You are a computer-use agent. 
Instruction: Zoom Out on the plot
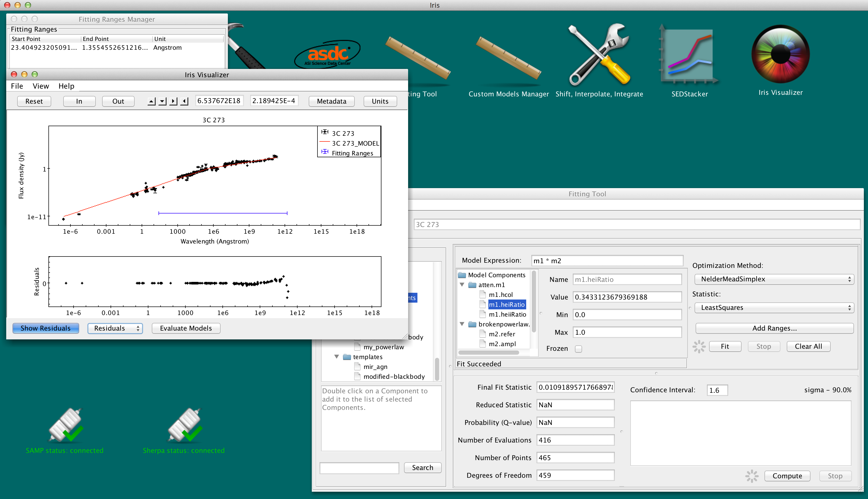coord(118,101)
